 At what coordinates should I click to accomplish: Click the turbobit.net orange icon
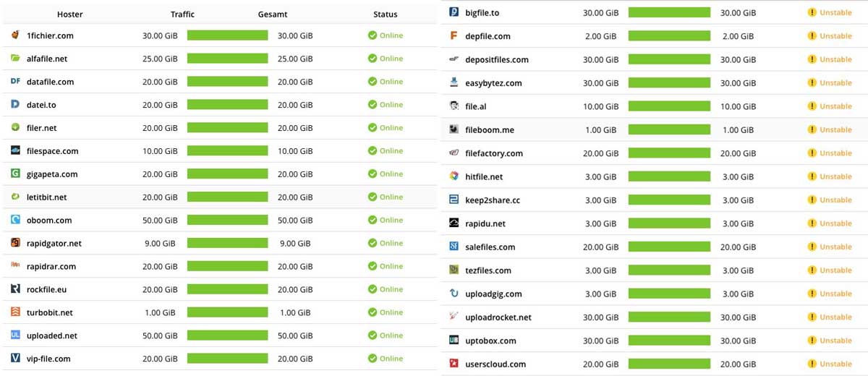click(15, 312)
